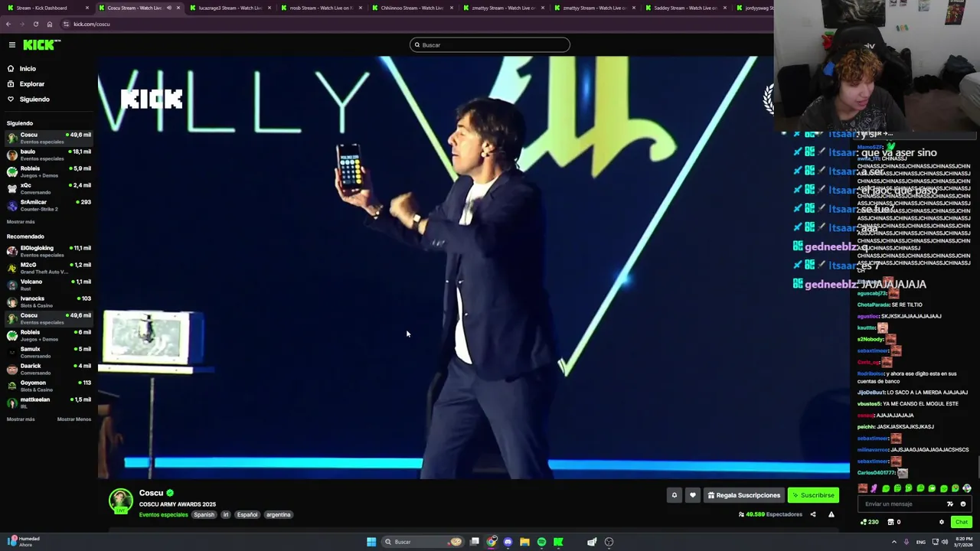Viewport: 980px width, 551px height.
Task: Click the share stream icon
Action: tap(813, 514)
